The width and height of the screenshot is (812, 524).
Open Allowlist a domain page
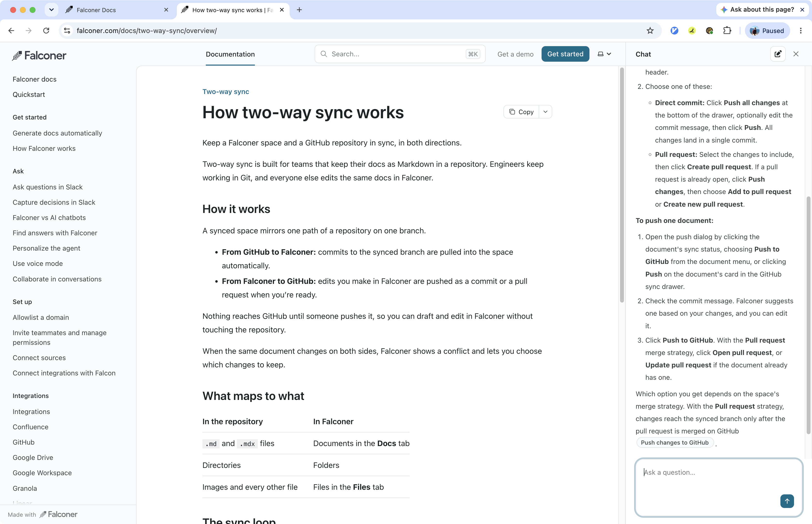(41, 317)
